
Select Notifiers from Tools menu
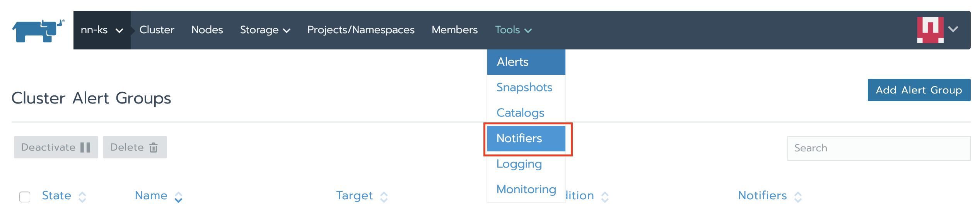pyautogui.click(x=519, y=138)
